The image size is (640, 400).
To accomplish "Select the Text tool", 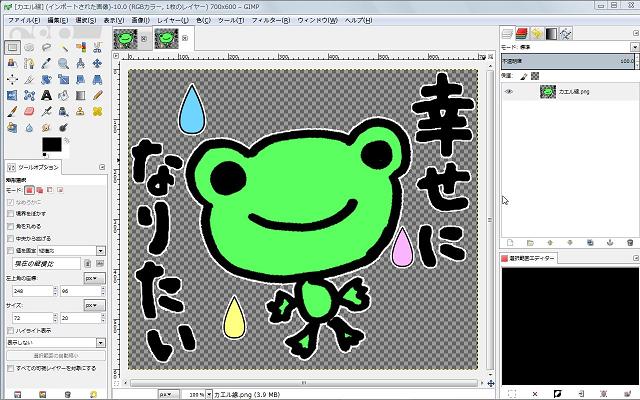I will tap(46, 96).
